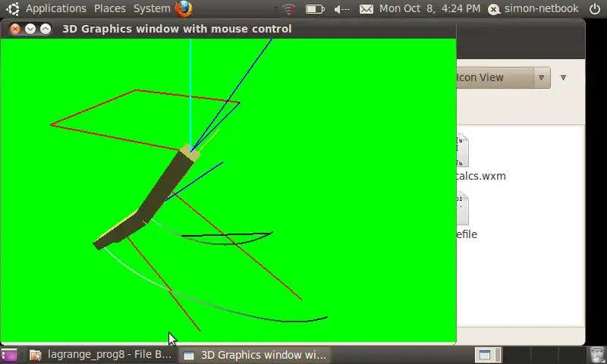Check the battery status indicator
The width and height of the screenshot is (607, 364).
coord(315,9)
